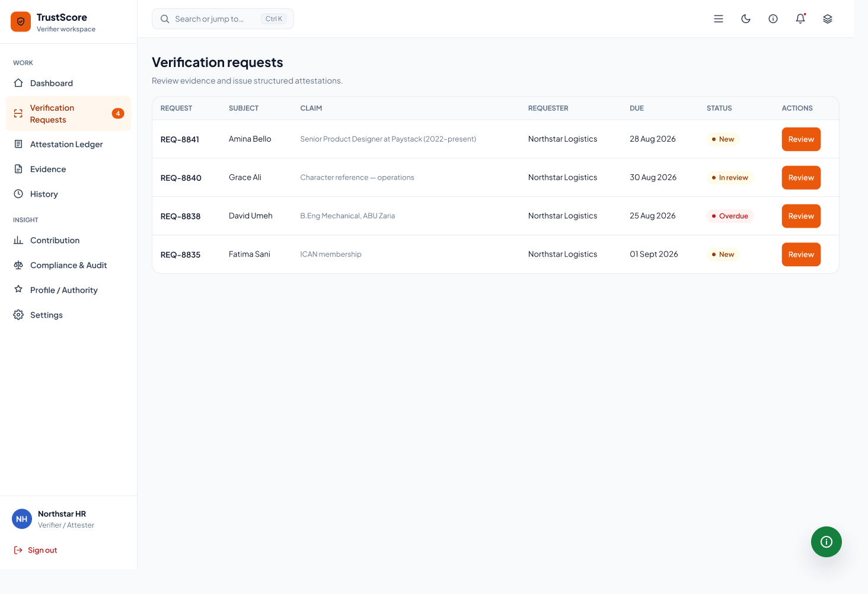The image size is (868, 594).
Task: Toggle dark mode with the moon icon
Action: (x=746, y=19)
